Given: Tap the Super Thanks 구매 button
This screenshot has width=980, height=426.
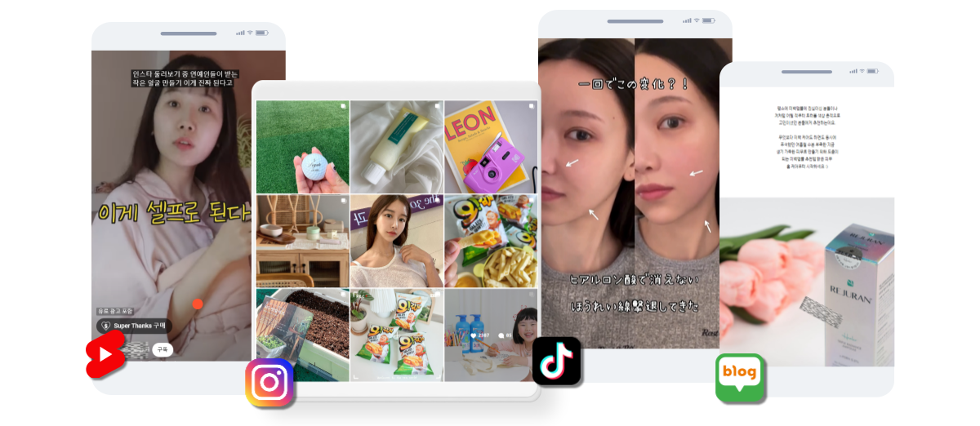Looking at the screenshot, I should pyautogui.click(x=134, y=326).
